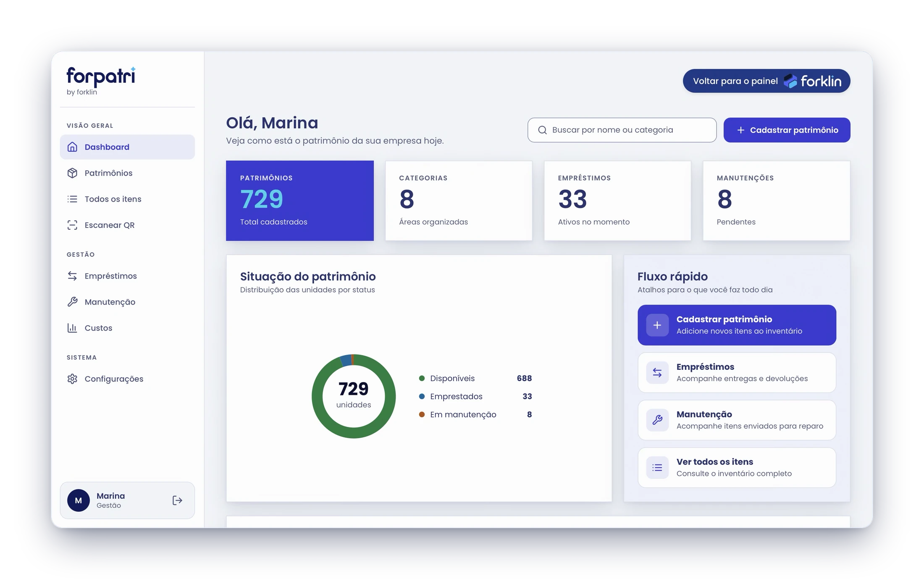
Task: Click the top Cadastrar patrimônio button
Action: pyautogui.click(x=787, y=130)
